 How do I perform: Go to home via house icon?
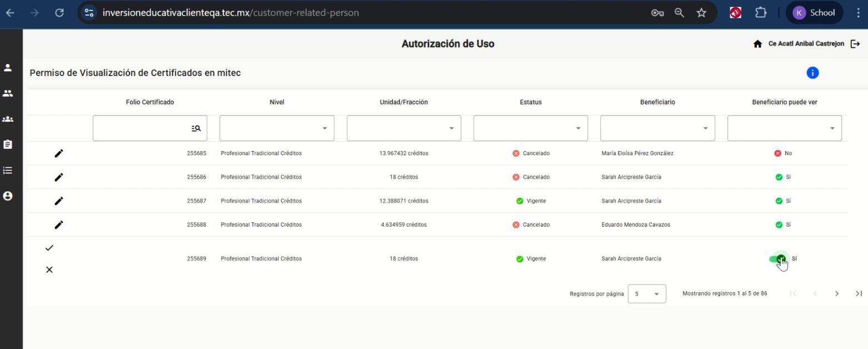(x=757, y=44)
